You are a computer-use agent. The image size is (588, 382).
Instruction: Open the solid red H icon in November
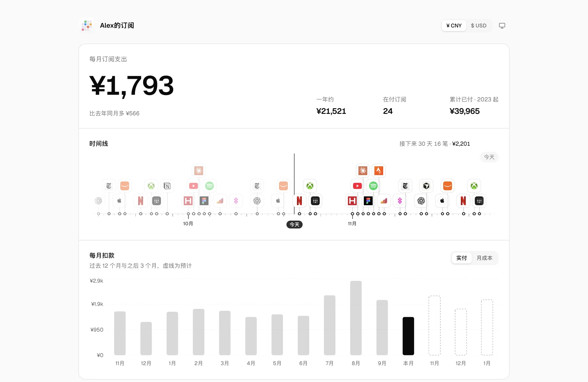[352, 201]
